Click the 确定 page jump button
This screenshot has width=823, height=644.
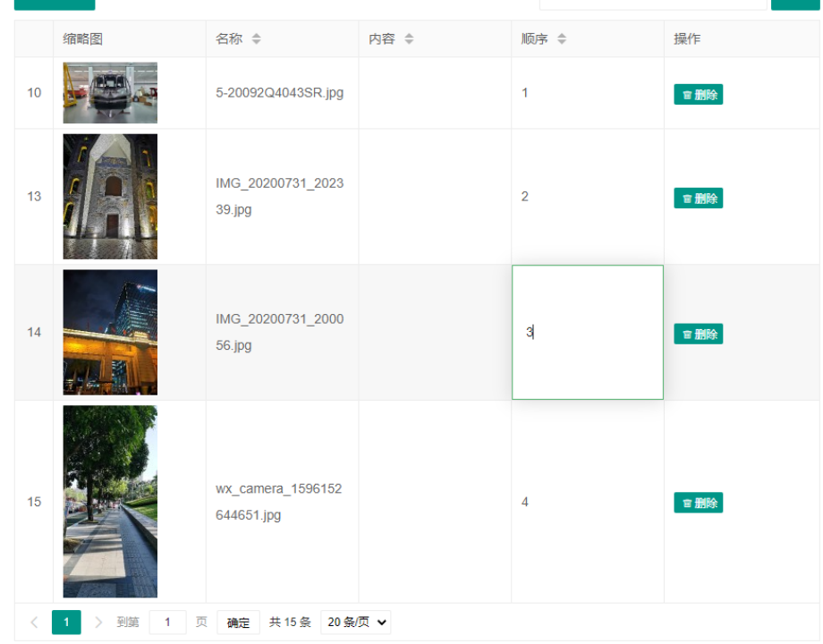click(238, 623)
